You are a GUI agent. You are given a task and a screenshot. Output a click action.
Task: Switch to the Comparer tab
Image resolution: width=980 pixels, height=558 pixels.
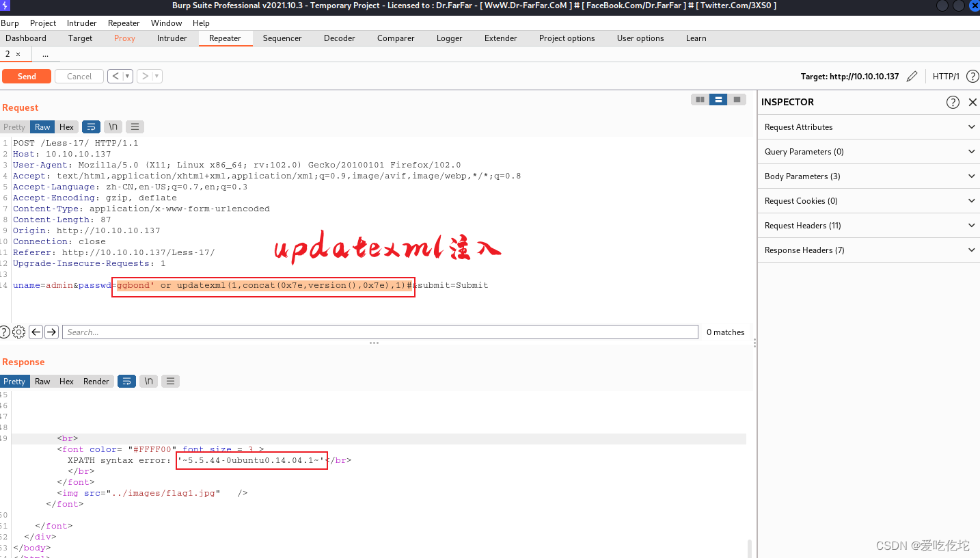[396, 38]
